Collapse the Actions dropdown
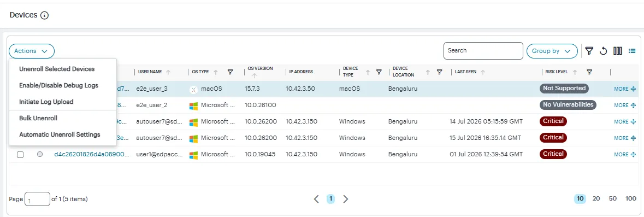Viewport: 644px width, 217px height. pyautogui.click(x=32, y=51)
